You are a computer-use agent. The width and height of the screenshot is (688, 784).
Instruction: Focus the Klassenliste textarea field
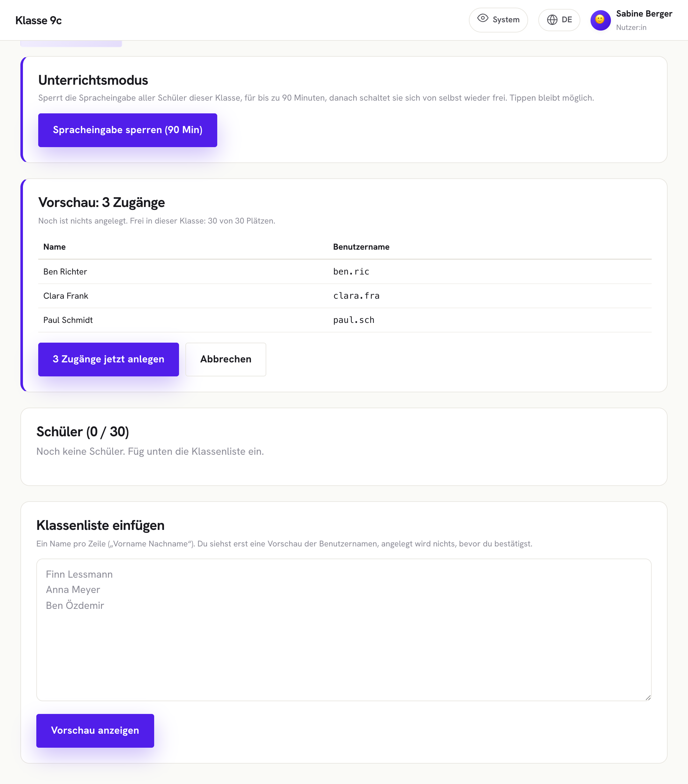[x=344, y=630]
